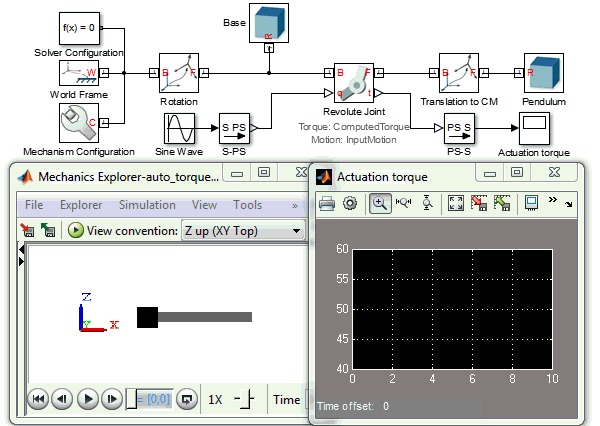Click the Autoscale icon in scope toolbar
This screenshot has height=426, width=600.
tap(455, 203)
